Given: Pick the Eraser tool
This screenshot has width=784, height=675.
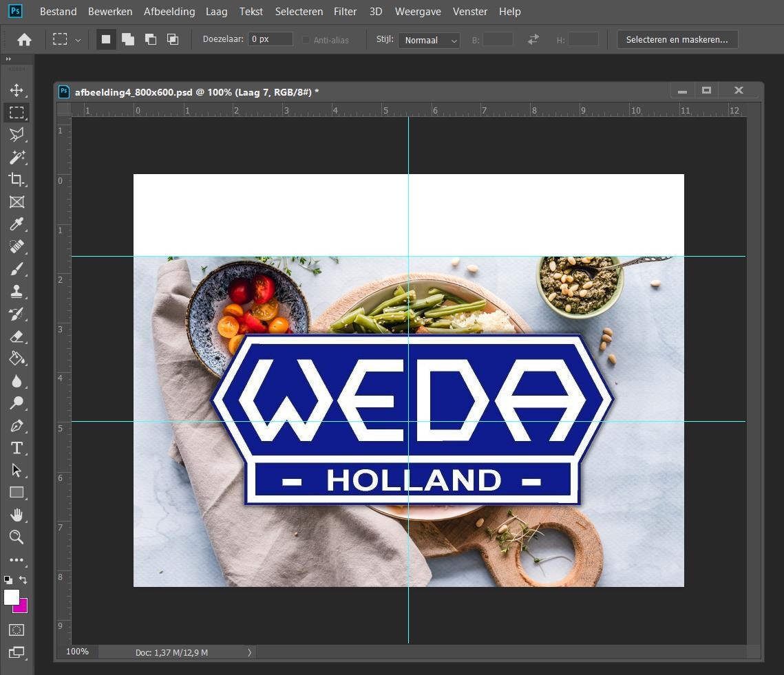Looking at the screenshot, I should pyautogui.click(x=17, y=336).
